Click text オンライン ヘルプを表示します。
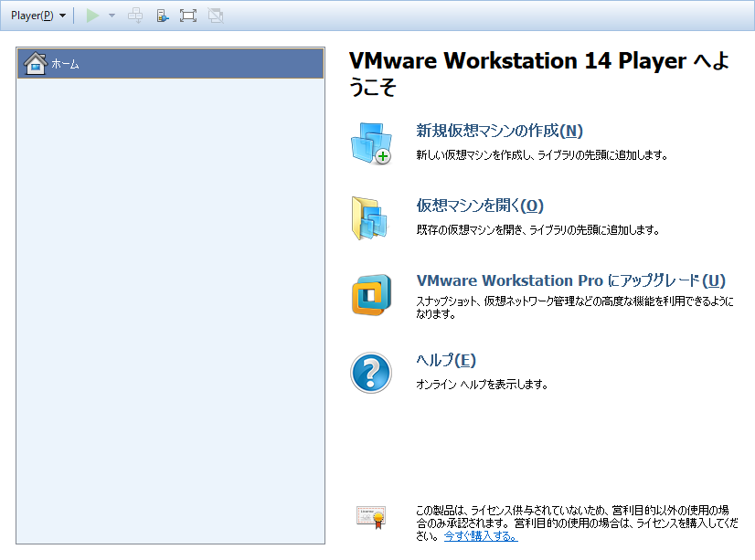This screenshot has height=560, width=755. click(x=482, y=384)
